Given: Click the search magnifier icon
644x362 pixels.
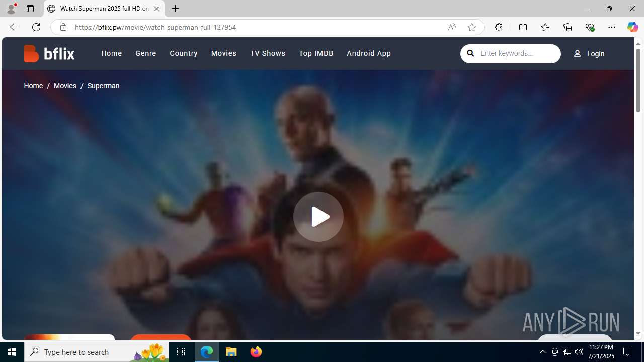Looking at the screenshot, I should click(470, 53).
